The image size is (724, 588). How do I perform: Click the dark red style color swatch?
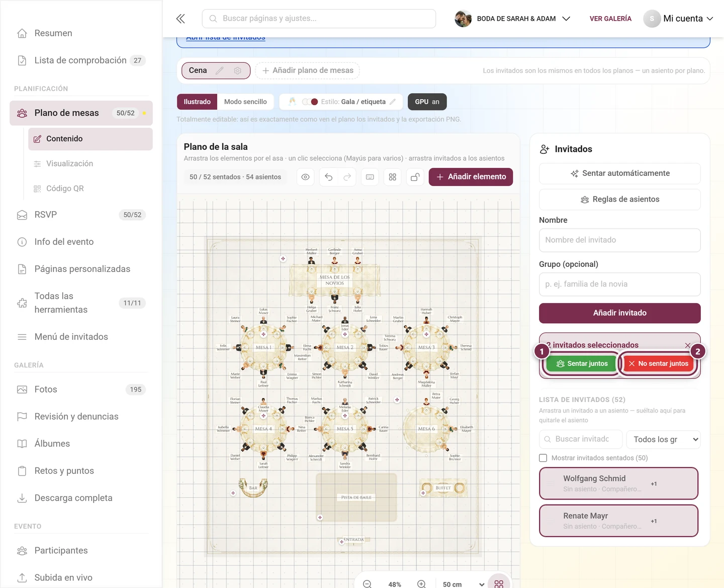(315, 102)
